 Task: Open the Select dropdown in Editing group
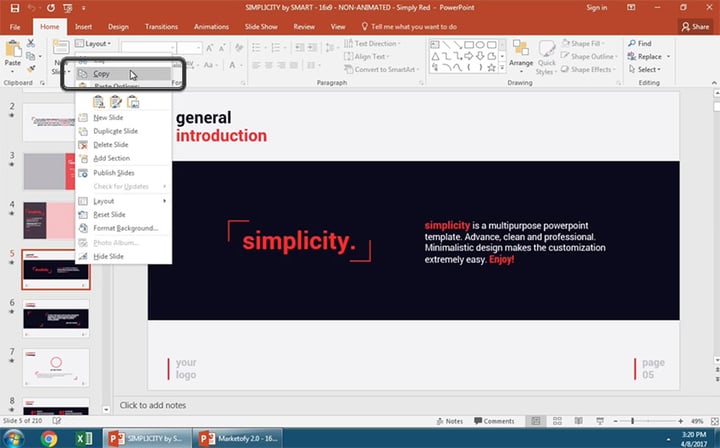coord(645,69)
